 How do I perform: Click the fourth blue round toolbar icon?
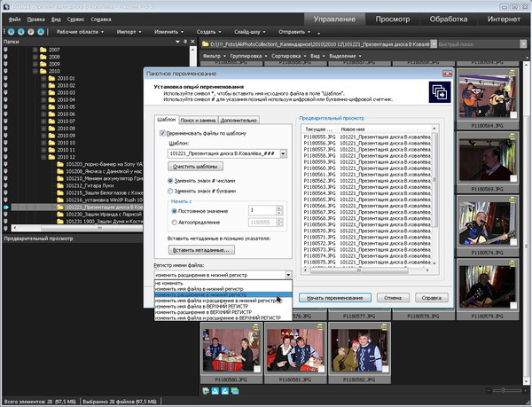[x=41, y=32]
